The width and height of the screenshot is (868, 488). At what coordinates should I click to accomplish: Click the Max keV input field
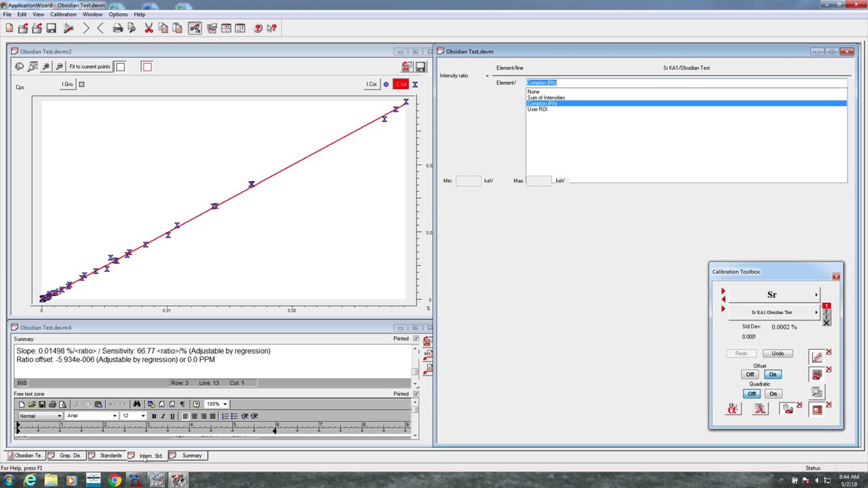click(539, 181)
